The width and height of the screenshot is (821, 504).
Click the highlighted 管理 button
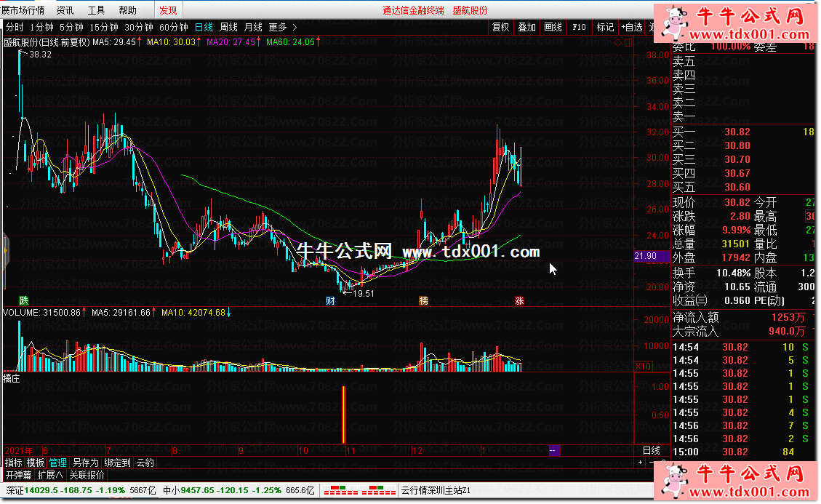tap(57, 463)
